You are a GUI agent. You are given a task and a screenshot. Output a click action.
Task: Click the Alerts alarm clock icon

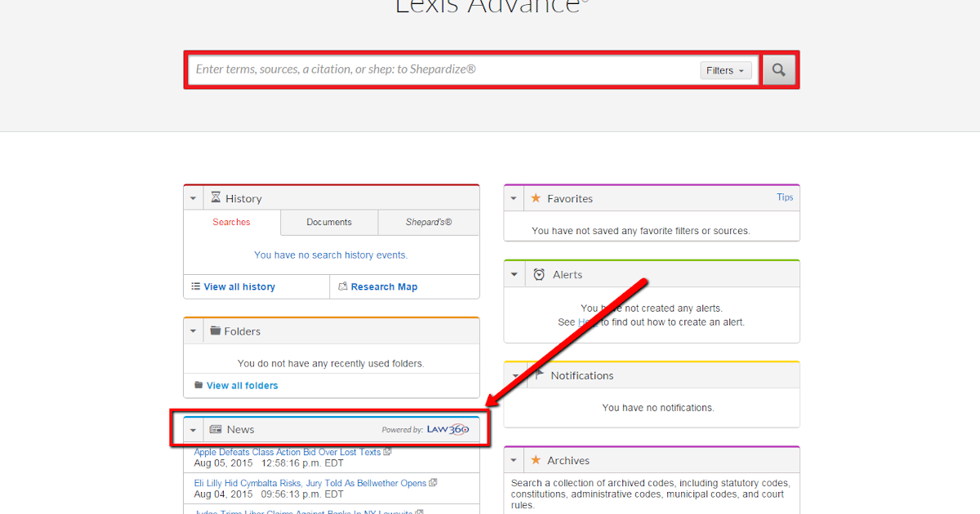click(539, 274)
